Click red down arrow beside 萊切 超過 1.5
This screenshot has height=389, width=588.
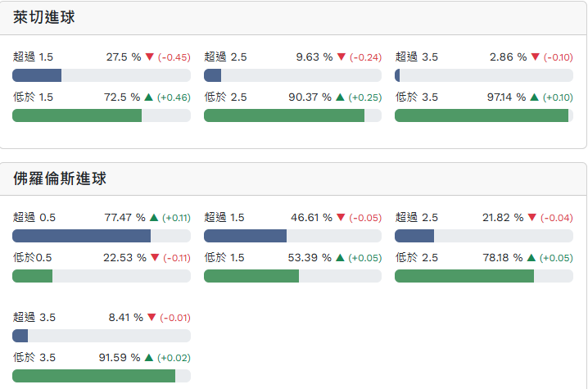pyautogui.click(x=150, y=57)
